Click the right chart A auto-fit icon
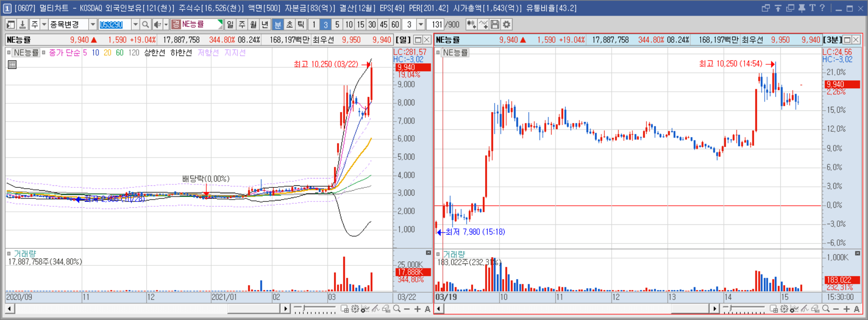This screenshot has height=320, width=868. tap(857, 309)
